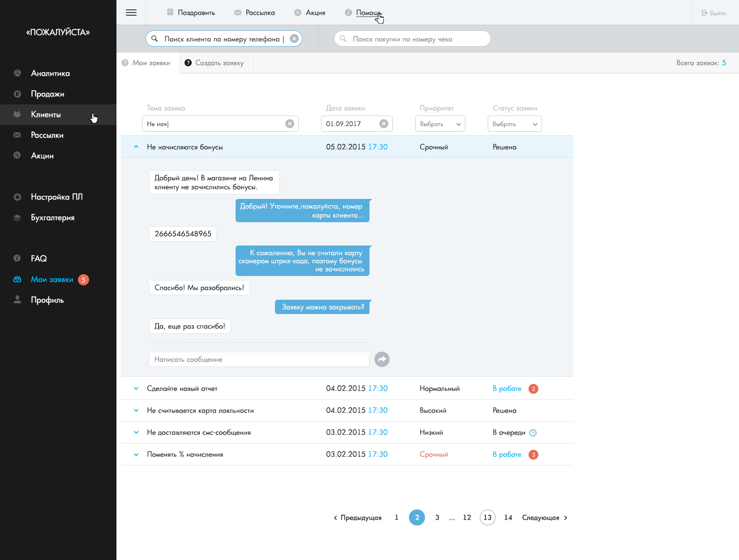Click the «ПОЖАЛУЙСТА» logo
The width and height of the screenshot is (739, 560).
[58, 32]
